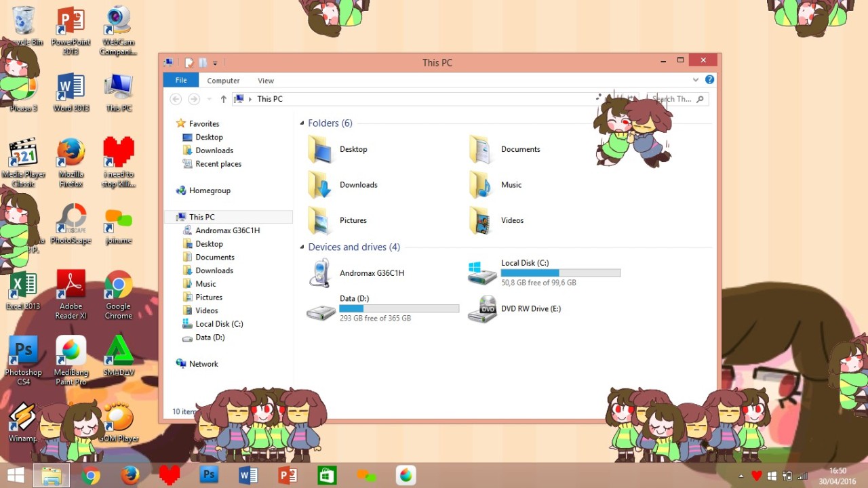The width and height of the screenshot is (868, 488).
Task: Open the Desktop folder in Folders section
Action: (337, 149)
